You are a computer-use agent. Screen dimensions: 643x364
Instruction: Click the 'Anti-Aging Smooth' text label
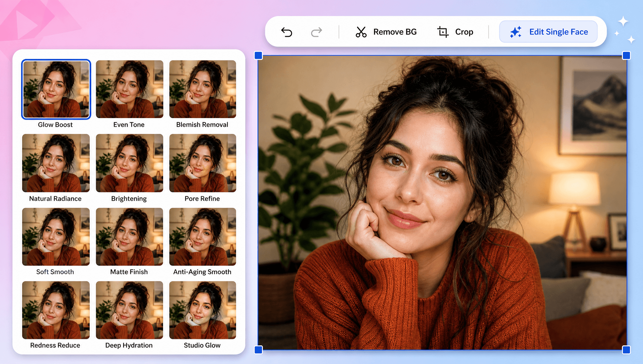coord(202,272)
